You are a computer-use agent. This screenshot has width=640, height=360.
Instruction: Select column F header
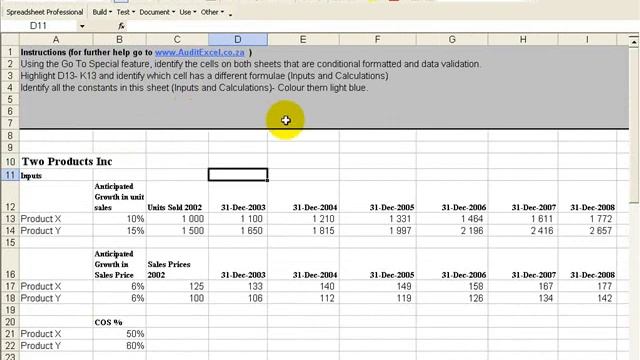(378, 40)
